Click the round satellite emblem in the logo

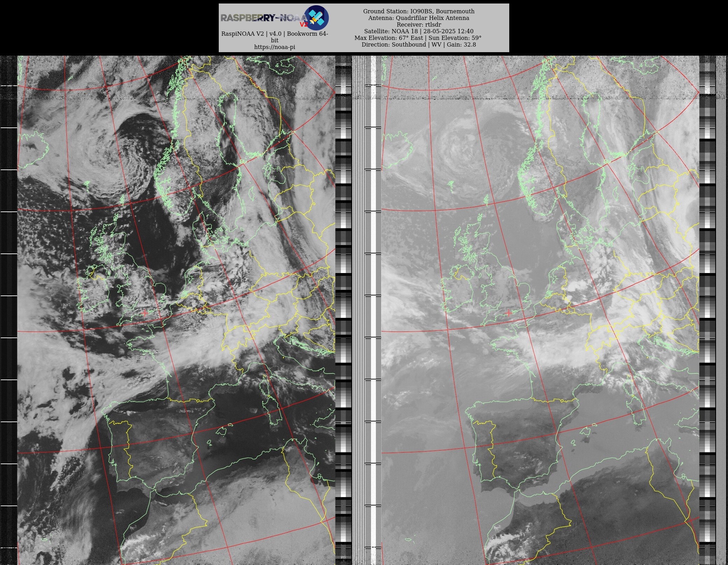pos(316,18)
